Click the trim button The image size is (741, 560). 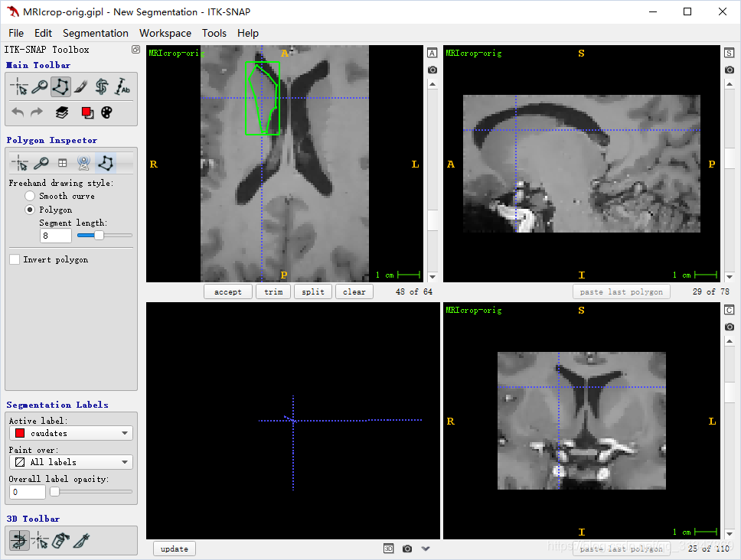coord(273,291)
